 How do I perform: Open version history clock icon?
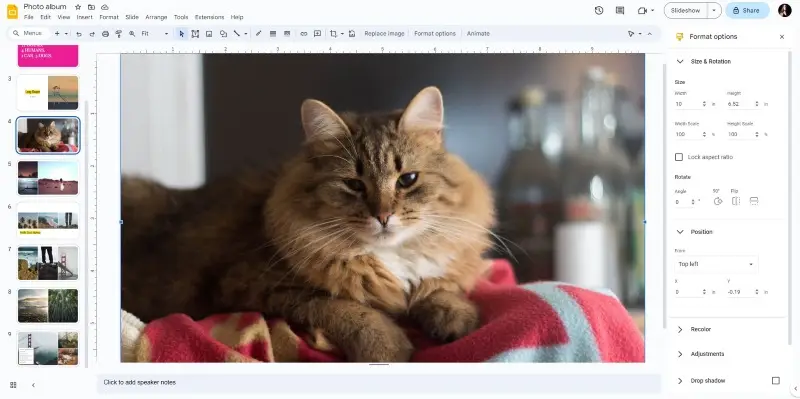[599, 10]
